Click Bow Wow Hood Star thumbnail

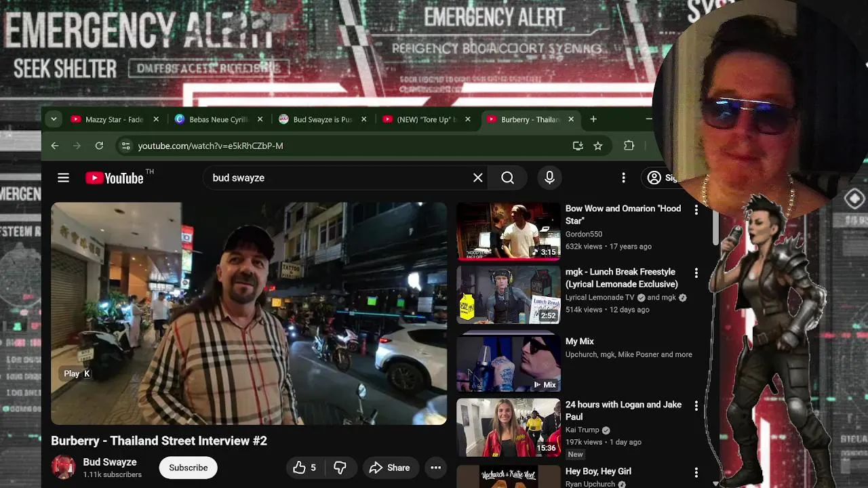(x=509, y=231)
